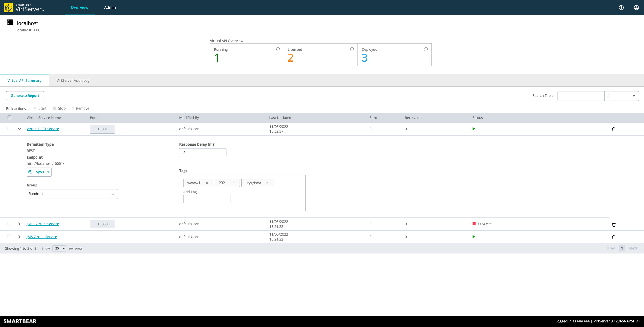The height and width of the screenshot is (327, 644).
Task: Click the JMS Virtual Service green play icon
Action: (x=474, y=237)
